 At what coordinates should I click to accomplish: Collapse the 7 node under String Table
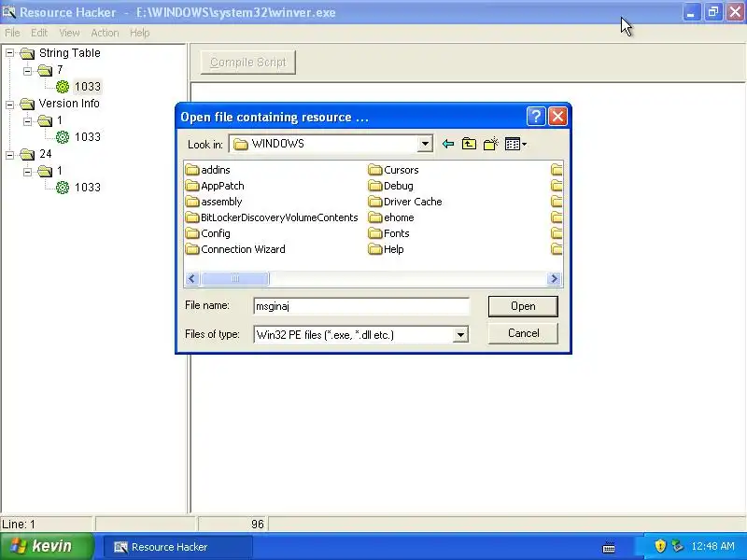click(x=28, y=71)
